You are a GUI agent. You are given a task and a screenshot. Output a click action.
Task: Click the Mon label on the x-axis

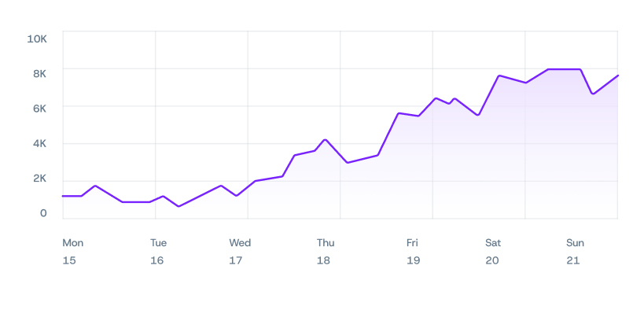[x=72, y=243]
